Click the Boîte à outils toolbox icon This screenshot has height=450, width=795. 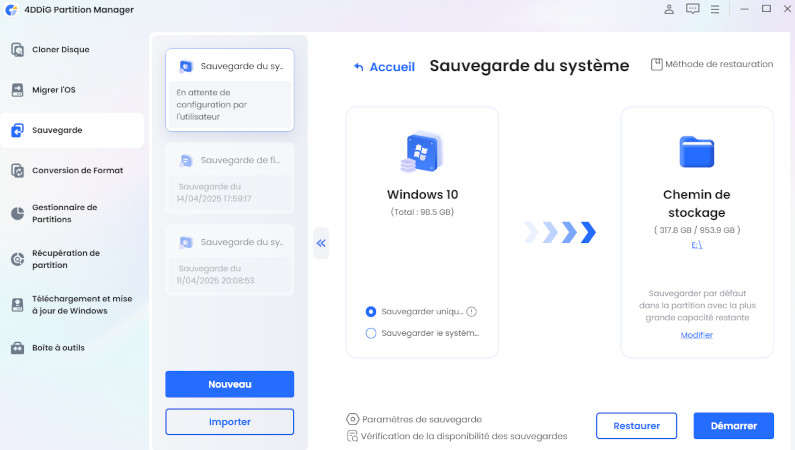[17, 348]
